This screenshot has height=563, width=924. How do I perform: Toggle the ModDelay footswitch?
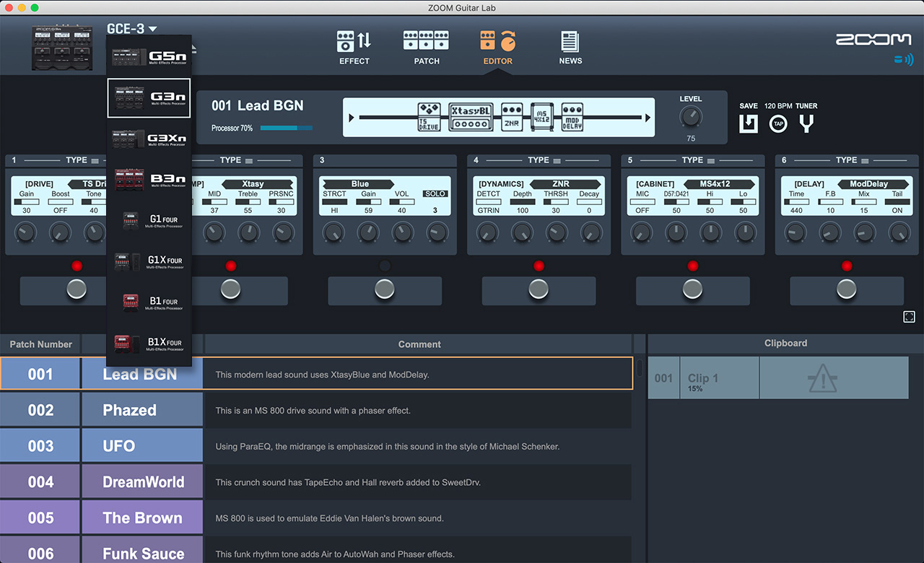(846, 289)
